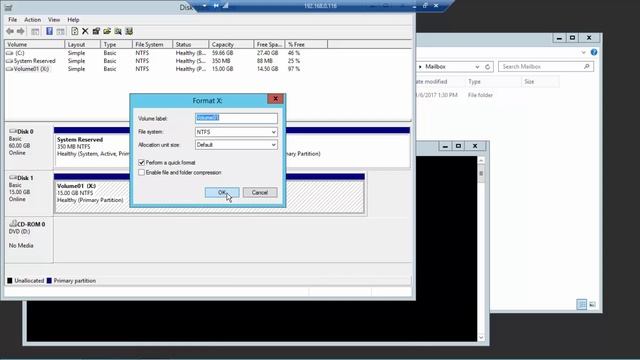Open the View menu
Image resolution: width=640 pixels, height=360 pixels.
[x=54, y=20]
